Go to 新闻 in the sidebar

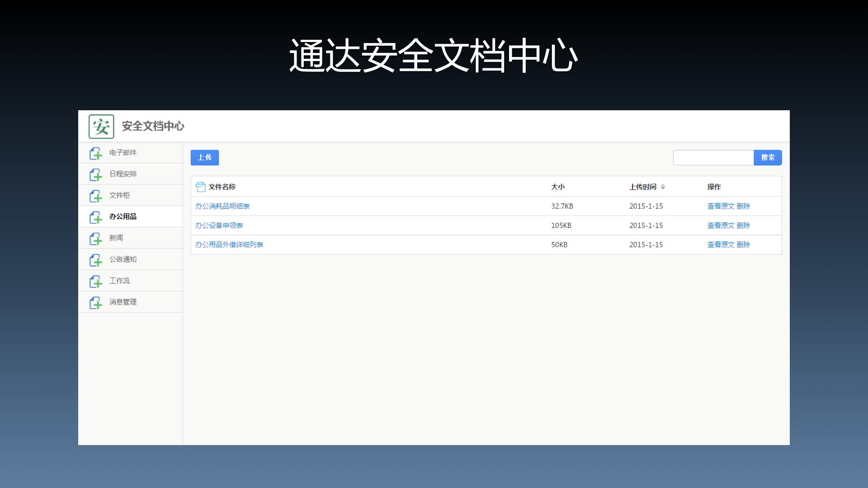pyautogui.click(x=130, y=238)
